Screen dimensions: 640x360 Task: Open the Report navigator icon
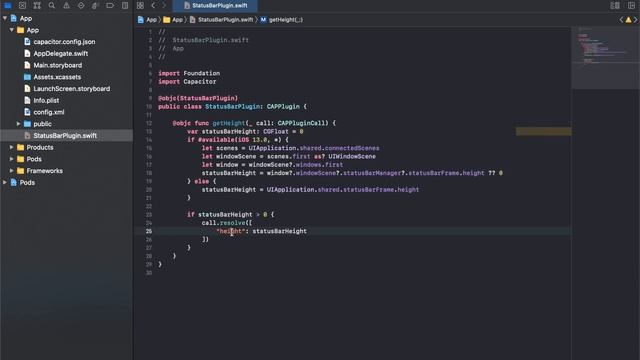pos(125,5)
